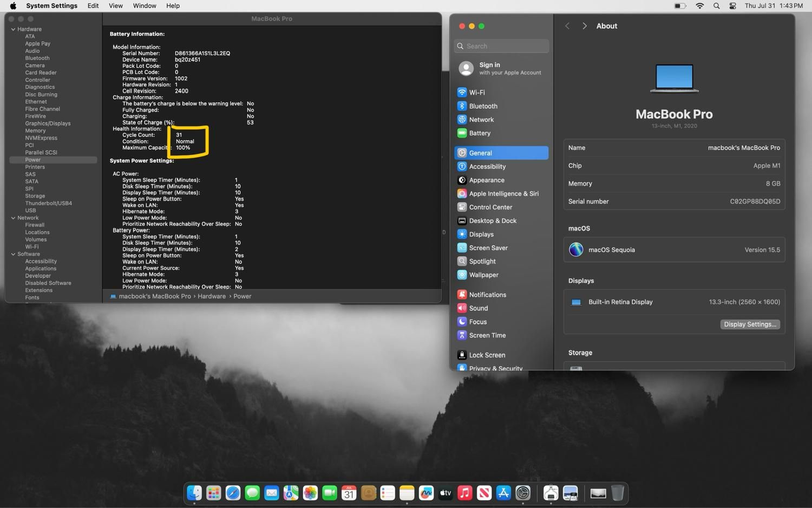The width and height of the screenshot is (812, 508).
Task: Click the System Settings search field
Action: (501, 46)
